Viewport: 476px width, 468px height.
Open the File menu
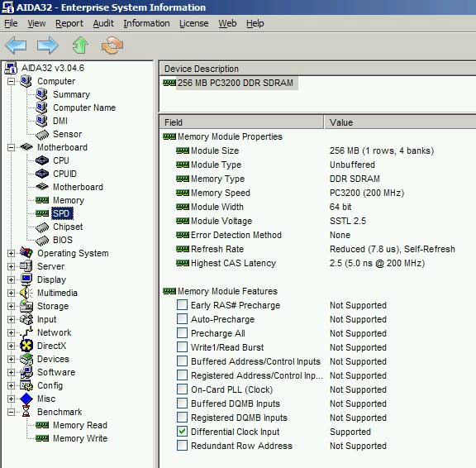[x=11, y=23]
